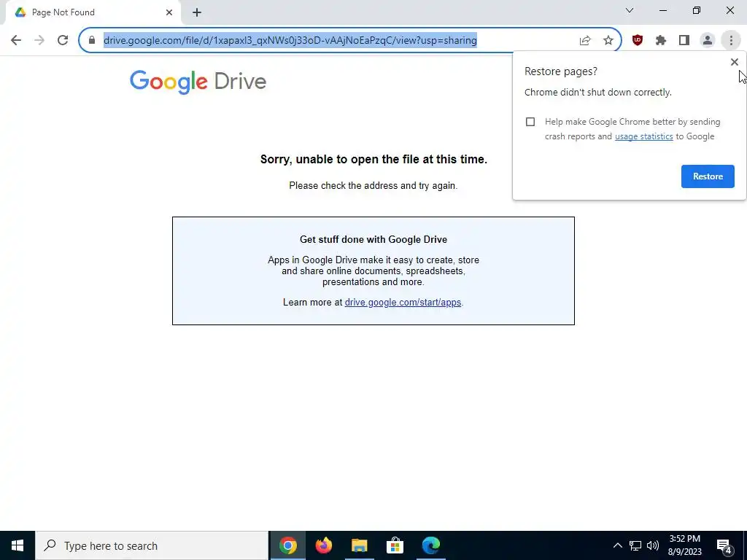The width and height of the screenshot is (747, 560).
Task: Open the tab search chevron
Action: point(630,10)
